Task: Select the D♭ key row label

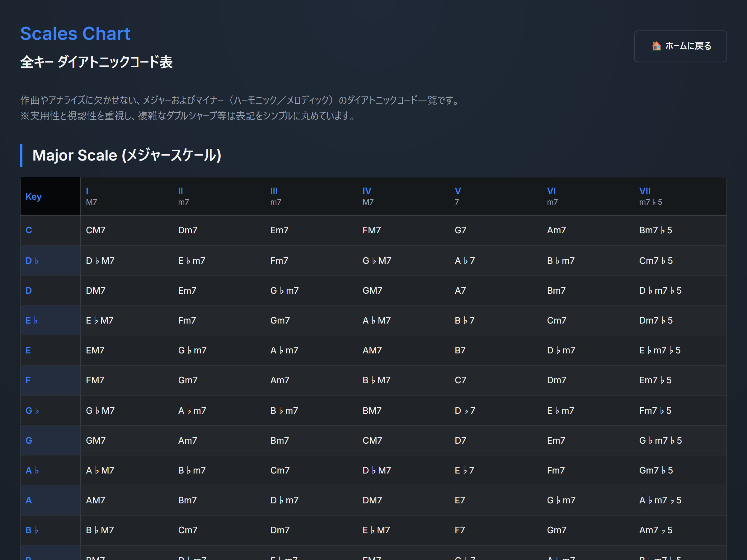Action: [32, 261]
